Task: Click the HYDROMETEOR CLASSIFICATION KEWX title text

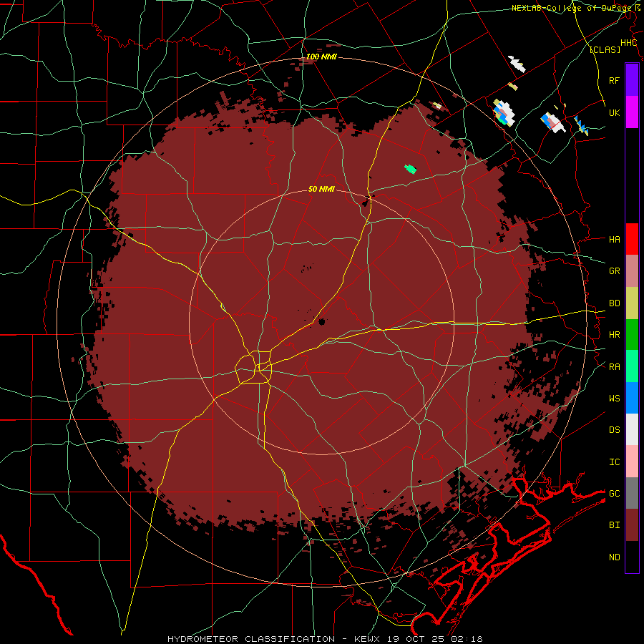Action: pos(325,639)
